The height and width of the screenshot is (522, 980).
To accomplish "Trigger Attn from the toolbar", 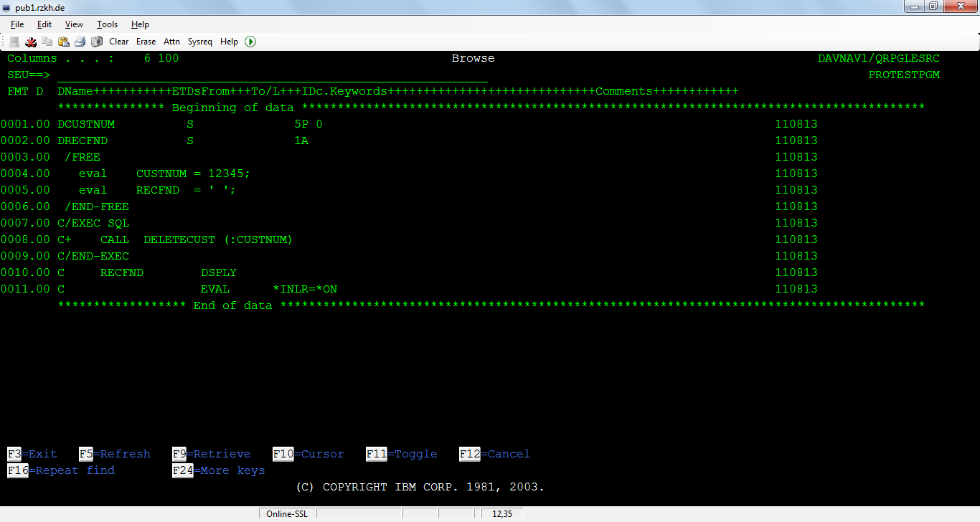I will click(171, 41).
